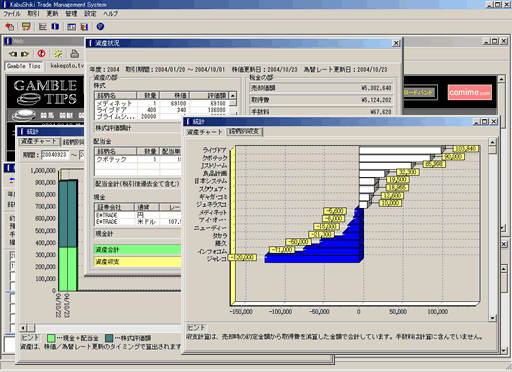The width and height of the screenshot is (512, 372).
Task: Close the 資産状況 window
Action: (396, 43)
